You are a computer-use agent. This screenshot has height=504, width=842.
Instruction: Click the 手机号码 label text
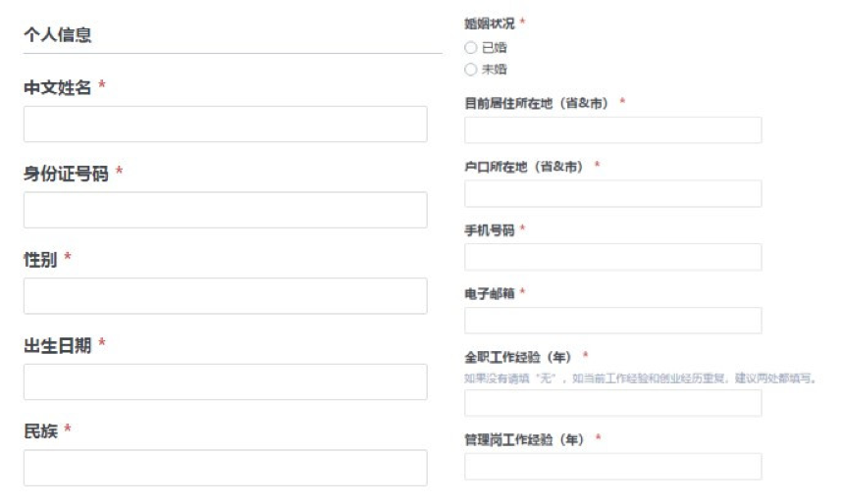[489, 229]
